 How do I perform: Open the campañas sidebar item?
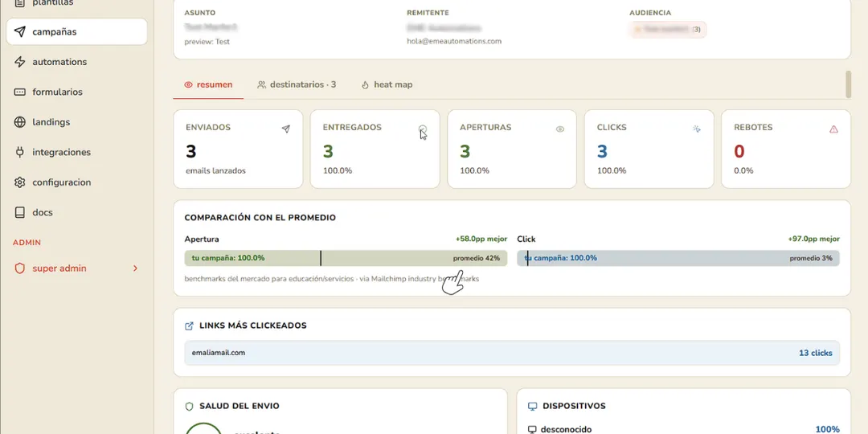(76, 31)
